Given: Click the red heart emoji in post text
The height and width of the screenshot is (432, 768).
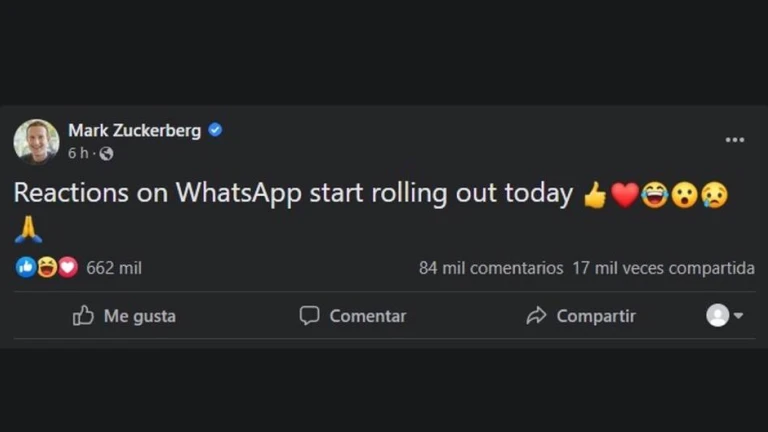Looking at the screenshot, I should click(625, 195).
